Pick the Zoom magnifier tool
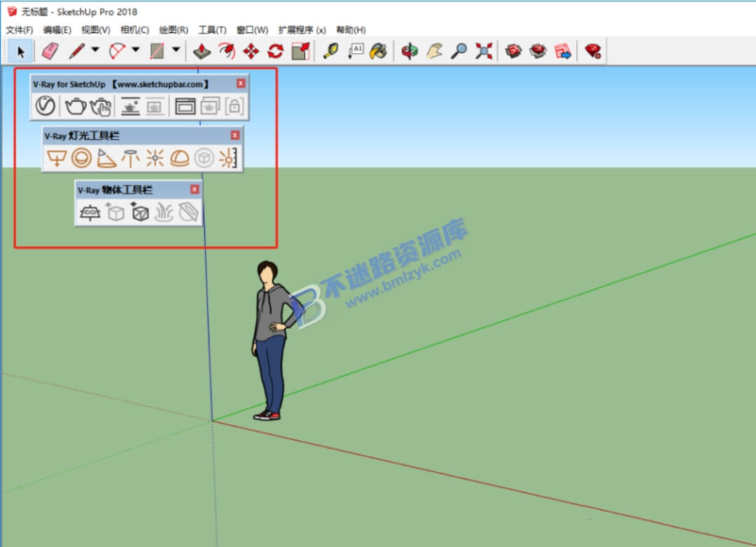Viewport: 756px width, 547px height. (x=458, y=51)
